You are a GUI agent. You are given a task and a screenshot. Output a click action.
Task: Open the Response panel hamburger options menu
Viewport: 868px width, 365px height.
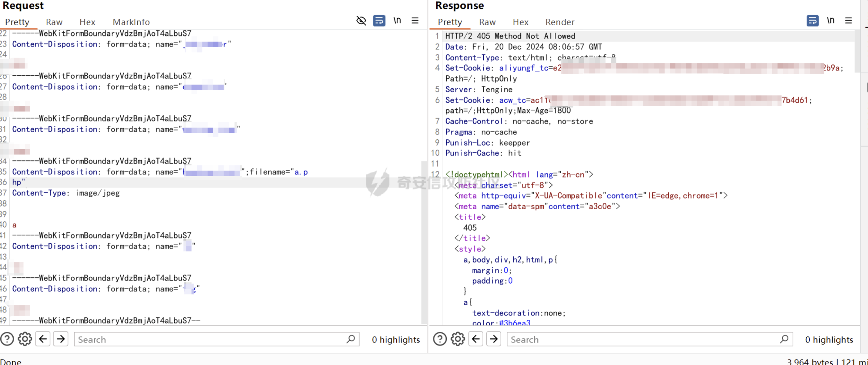848,21
